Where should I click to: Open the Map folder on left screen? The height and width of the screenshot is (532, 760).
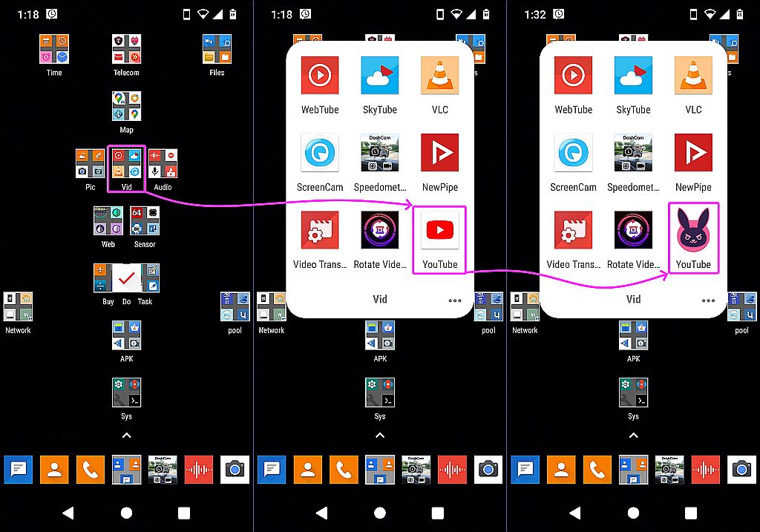(126, 106)
